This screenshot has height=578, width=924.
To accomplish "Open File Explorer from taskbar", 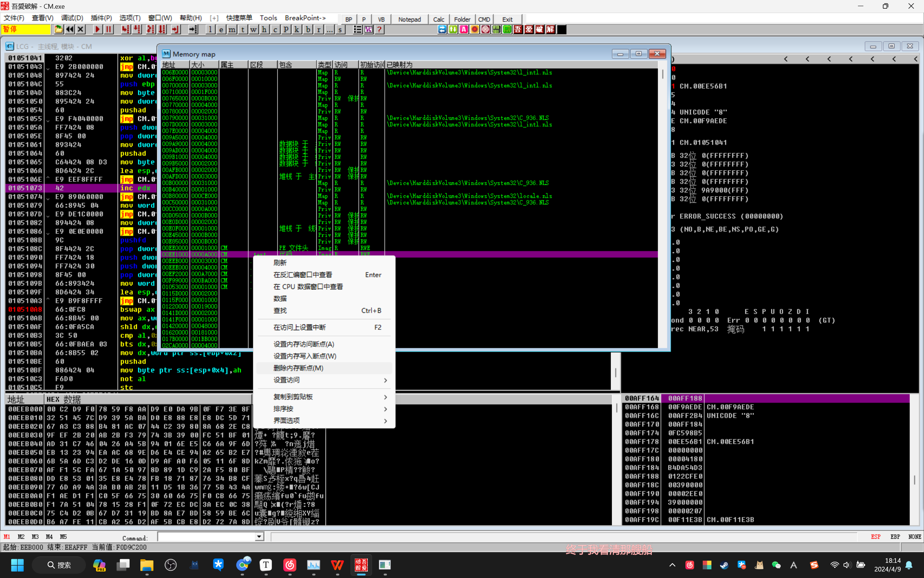I will tap(147, 565).
